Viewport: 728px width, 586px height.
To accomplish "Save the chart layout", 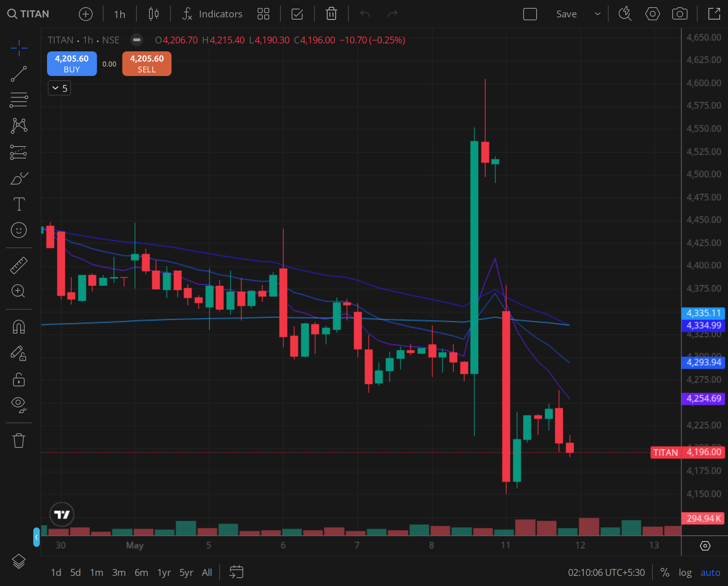I will tap(567, 14).
